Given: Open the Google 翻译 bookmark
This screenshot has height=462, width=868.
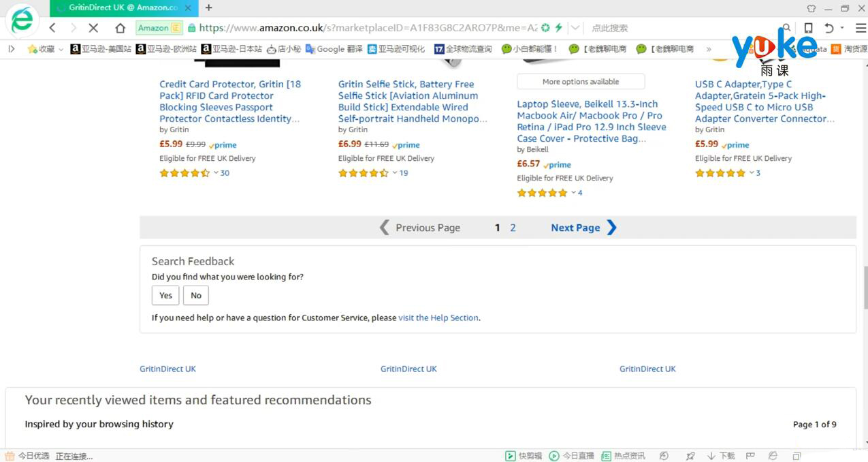Looking at the screenshot, I should pos(334,49).
